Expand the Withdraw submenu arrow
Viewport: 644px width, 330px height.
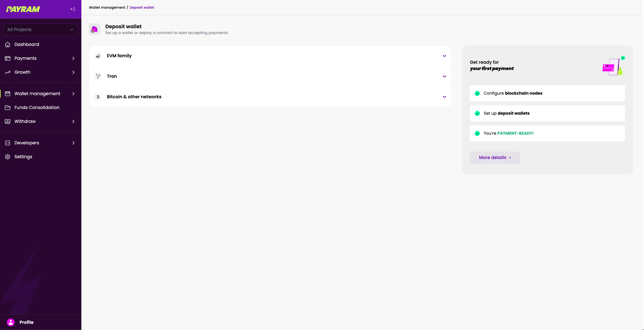[73, 121]
